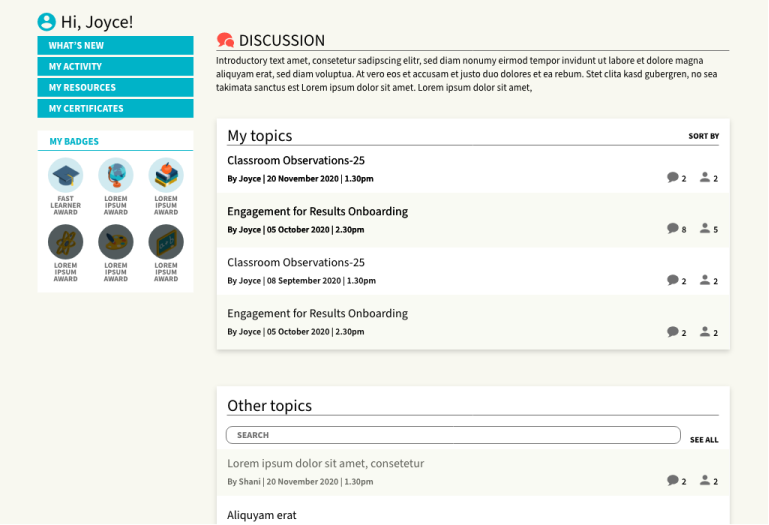Select the globe Lorem Ipsum Award badge
This screenshot has width=769, height=525.
pyautogui.click(x=116, y=175)
